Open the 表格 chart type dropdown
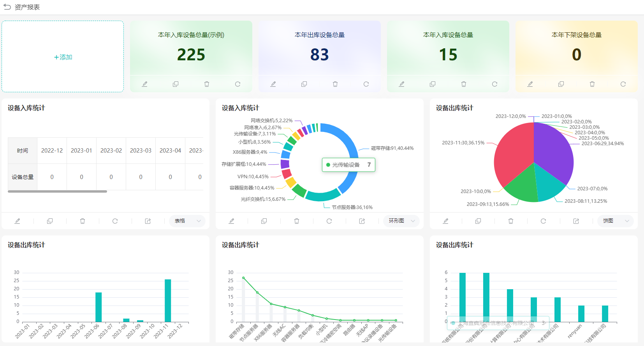 (187, 221)
